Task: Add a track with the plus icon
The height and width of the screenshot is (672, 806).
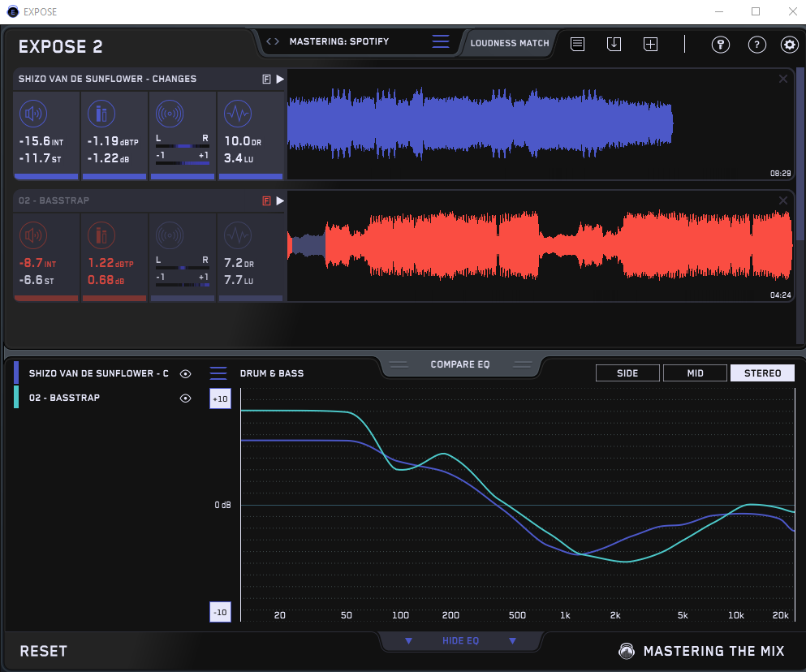Action: click(650, 44)
